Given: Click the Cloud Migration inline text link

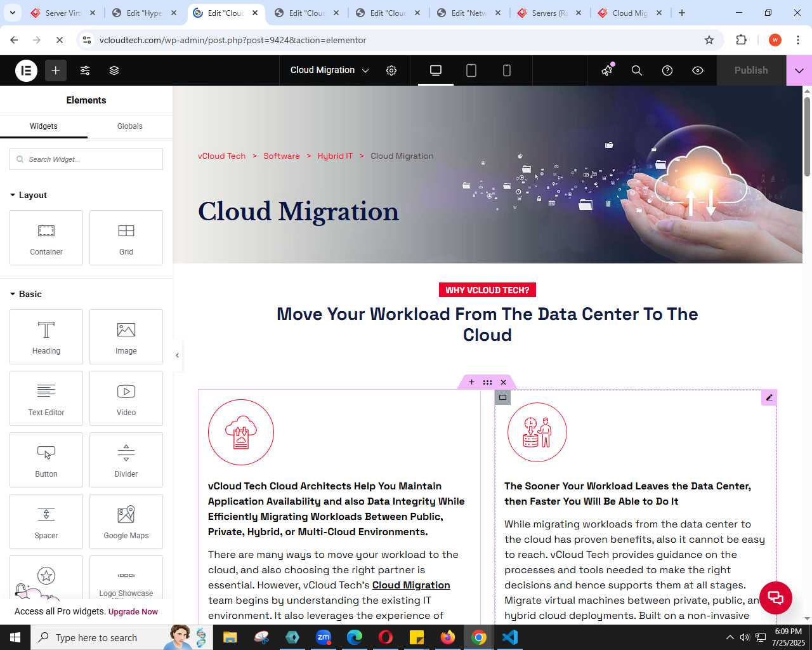Looking at the screenshot, I should point(411,585).
